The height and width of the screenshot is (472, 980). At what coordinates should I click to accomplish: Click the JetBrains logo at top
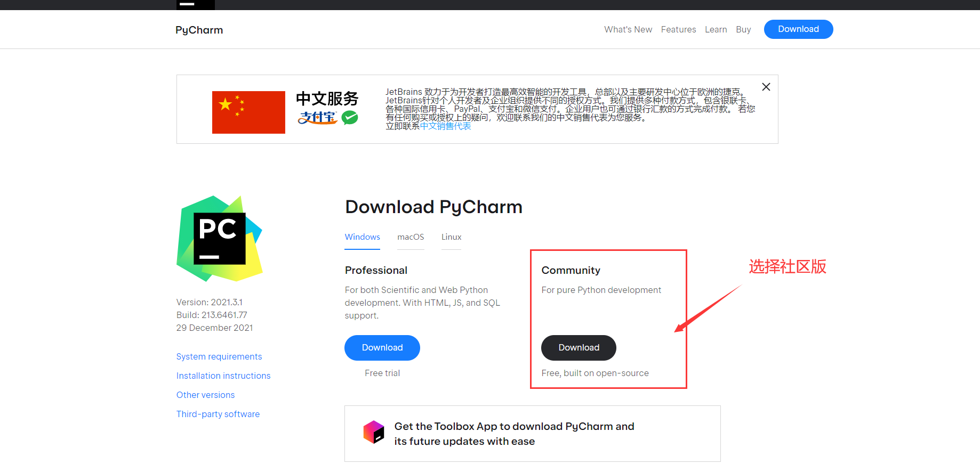tap(196, 5)
